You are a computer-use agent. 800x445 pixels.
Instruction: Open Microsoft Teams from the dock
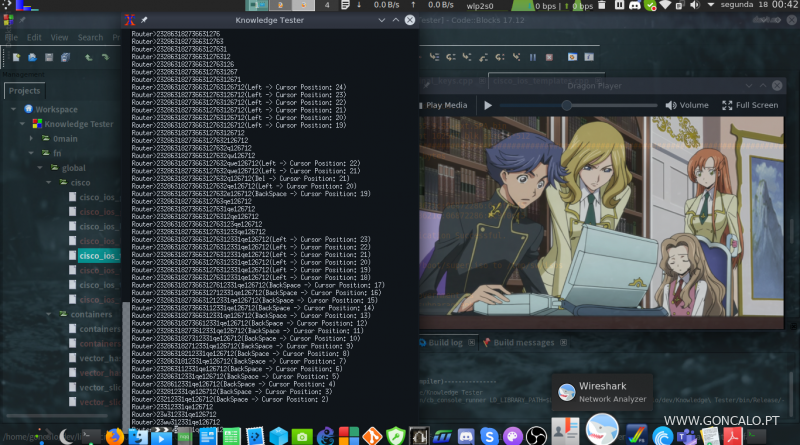coord(687,437)
